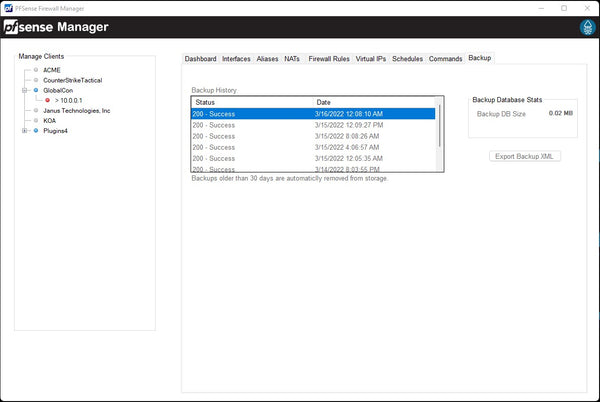Image resolution: width=600 pixels, height=402 pixels.
Task: Click the pfSense app icon in title bar
Action: click(8, 7)
